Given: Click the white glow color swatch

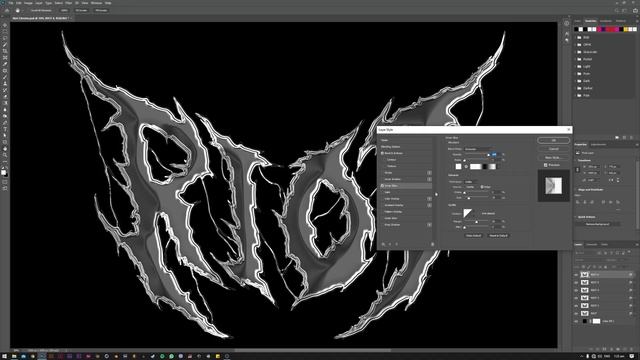Looking at the screenshot, I should (458, 167).
